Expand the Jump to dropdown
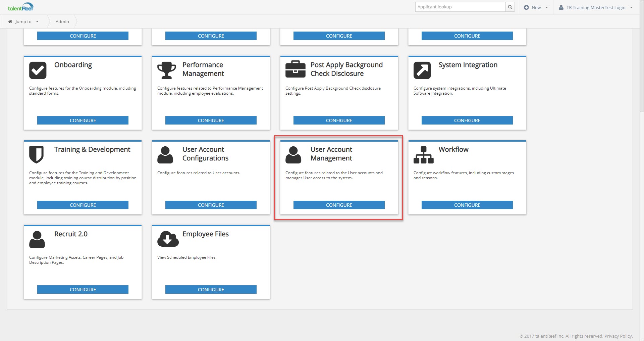The image size is (644, 341). [x=23, y=21]
